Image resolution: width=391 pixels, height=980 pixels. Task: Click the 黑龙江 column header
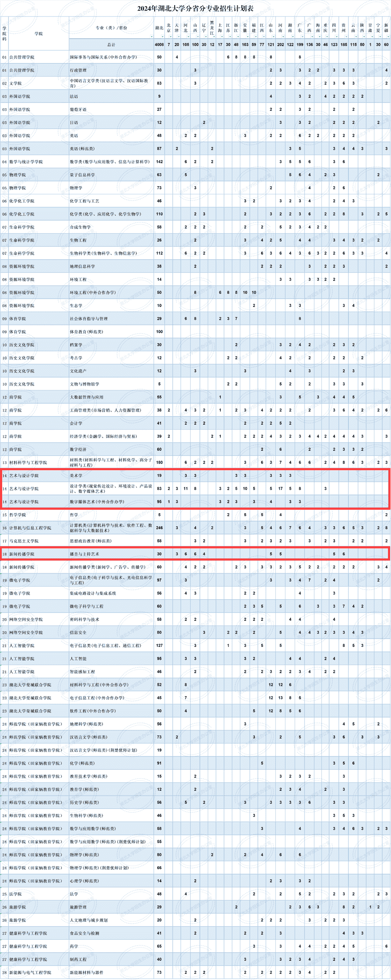(212, 28)
